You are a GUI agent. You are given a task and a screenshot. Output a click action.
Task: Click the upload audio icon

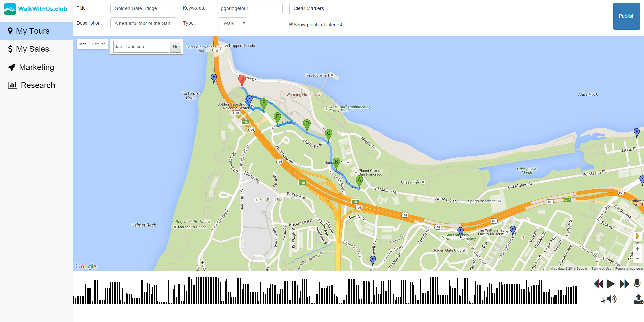click(638, 299)
